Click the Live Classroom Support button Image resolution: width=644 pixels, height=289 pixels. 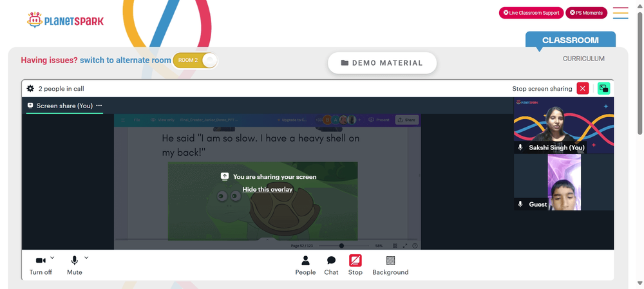(531, 13)
